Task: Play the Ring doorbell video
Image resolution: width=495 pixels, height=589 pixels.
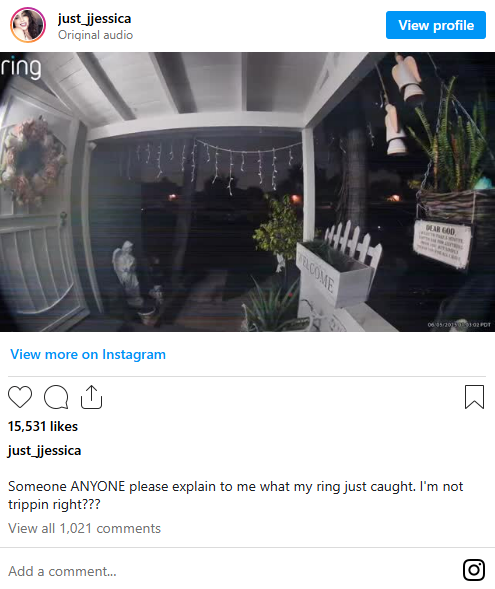Action: tap(248, 192)
